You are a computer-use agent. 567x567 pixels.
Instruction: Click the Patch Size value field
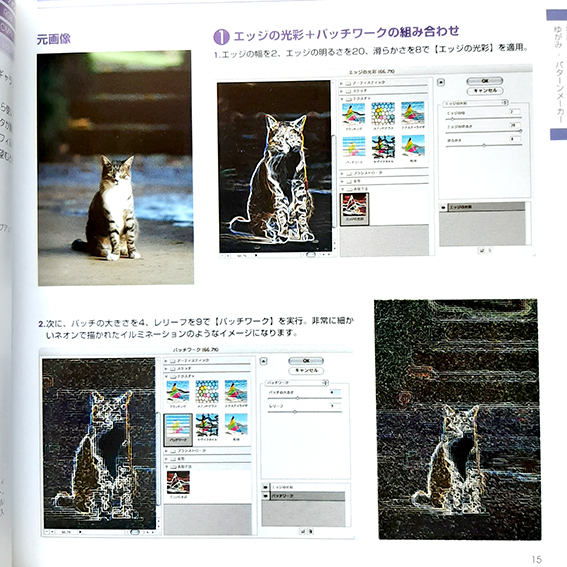coord(334,392)
